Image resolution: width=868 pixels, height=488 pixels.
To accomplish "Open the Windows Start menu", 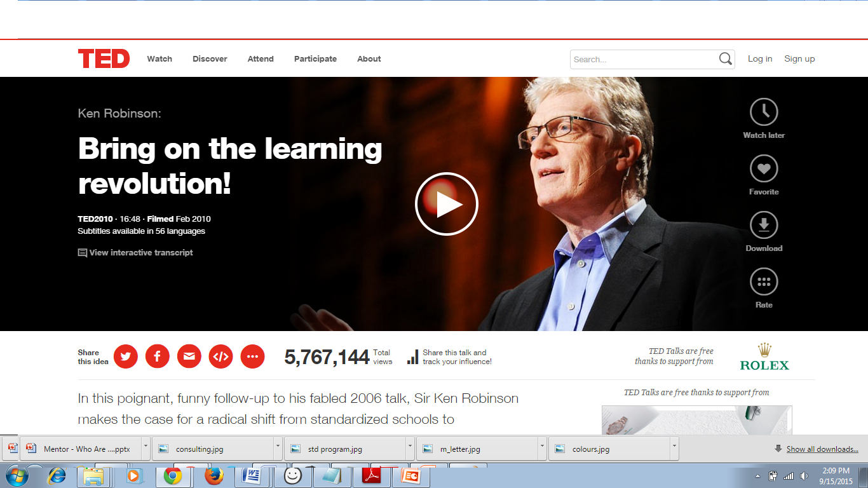I will tap(16, 475).
